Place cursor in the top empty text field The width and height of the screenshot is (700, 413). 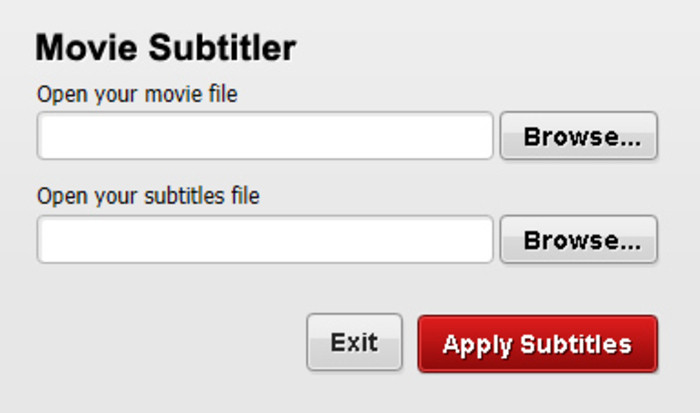coord(265,136)
